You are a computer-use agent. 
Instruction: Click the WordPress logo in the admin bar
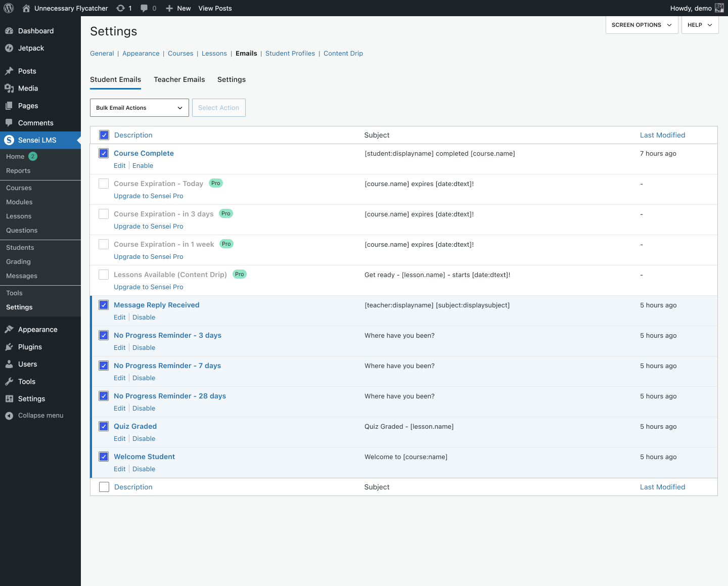click(8, 8)
